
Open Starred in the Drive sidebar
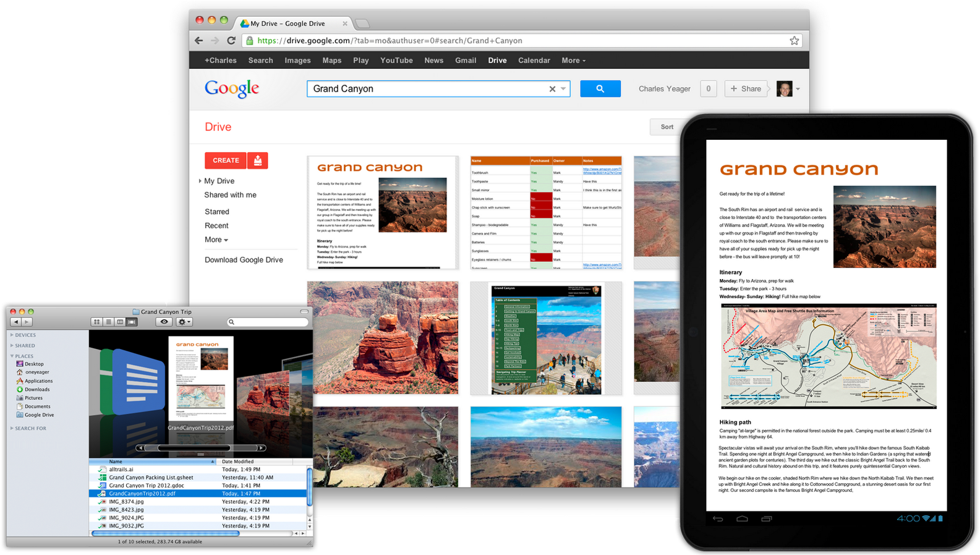[x=217, y=212]
